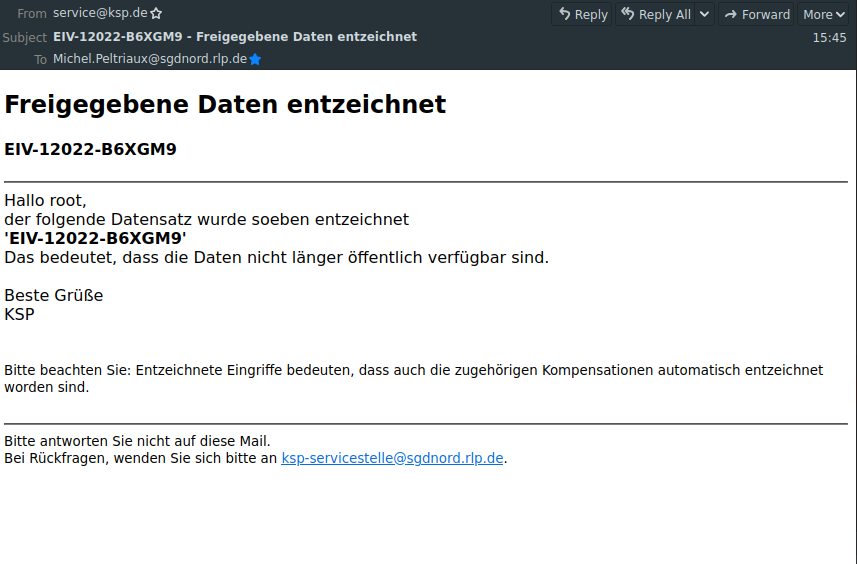The image size is (857, 564).
Task: Open the ksp-servicestelle@sgdnord.rlp.de email link
Action: click(x=392, y=459)
